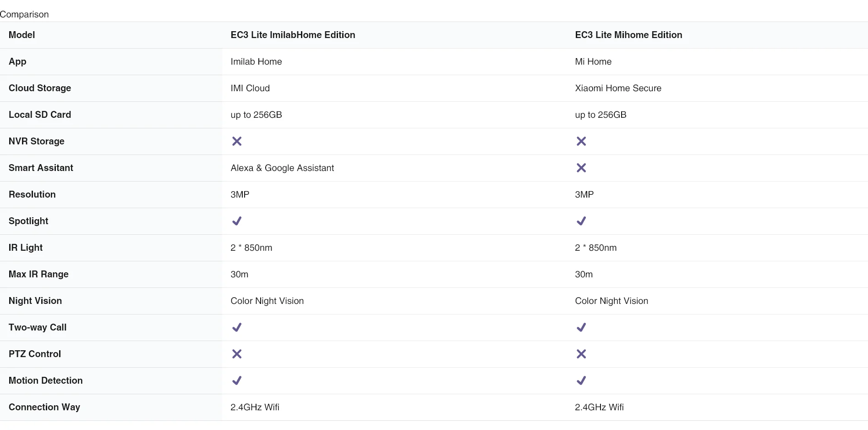
Task: Click the cross icon for NVR Storage under Mihome Edition
Action: coord(581,141)
